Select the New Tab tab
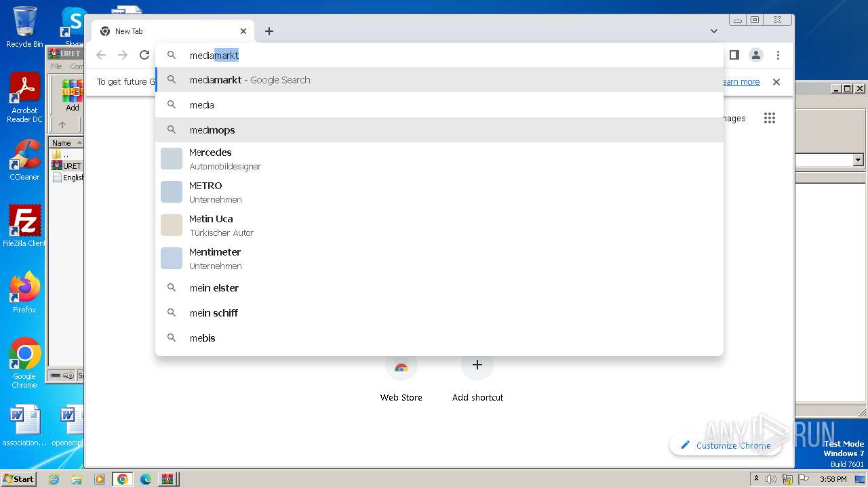The image size is (868, 488). 173,31
